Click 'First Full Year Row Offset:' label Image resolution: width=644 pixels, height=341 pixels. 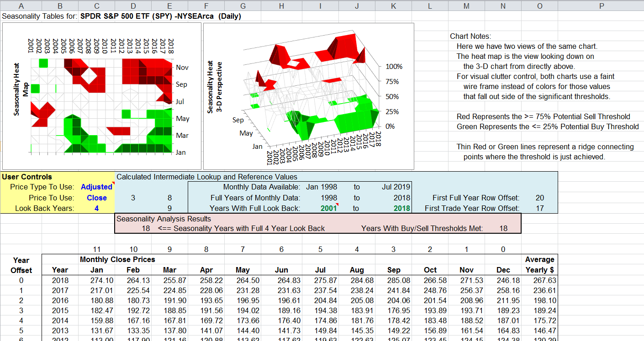pos(476,198)
